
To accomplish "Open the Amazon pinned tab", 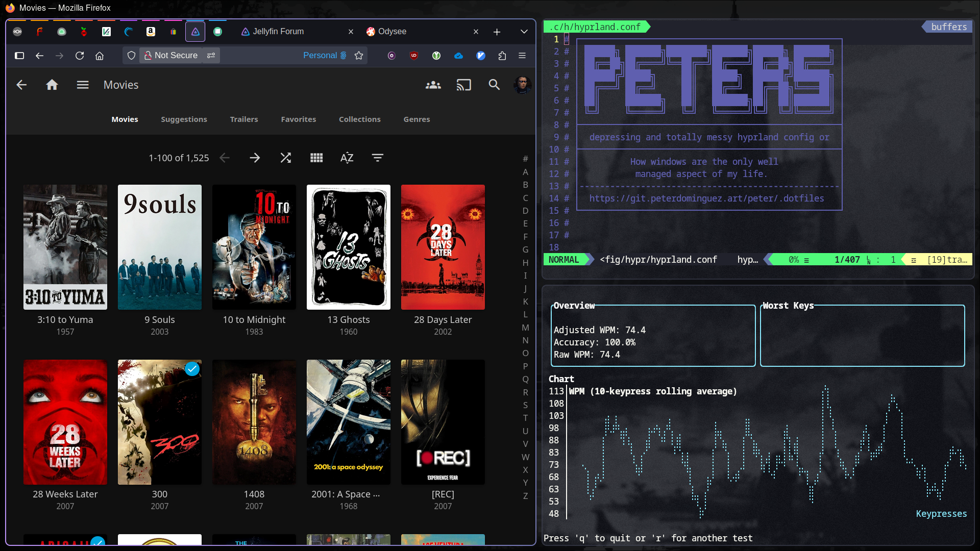I will point(151,32).
